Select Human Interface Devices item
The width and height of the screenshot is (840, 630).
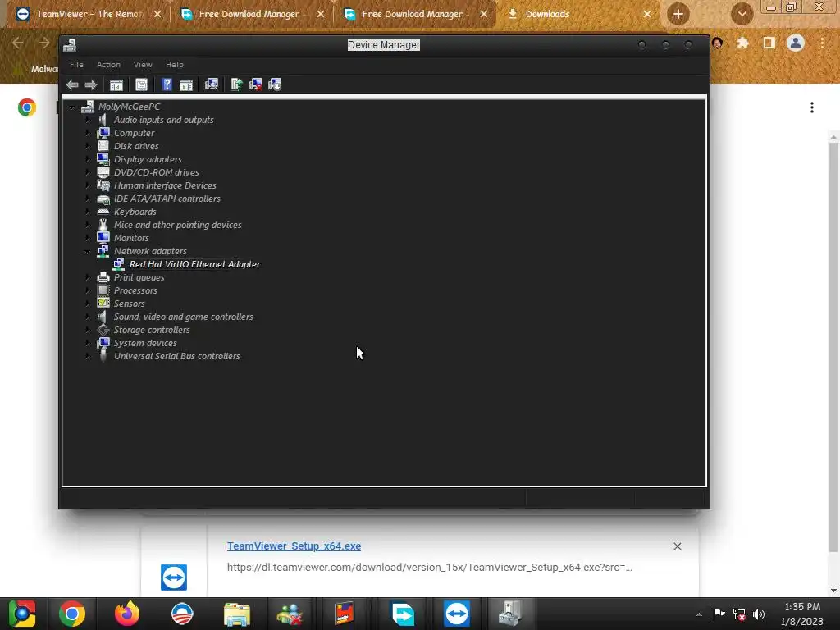165,185
